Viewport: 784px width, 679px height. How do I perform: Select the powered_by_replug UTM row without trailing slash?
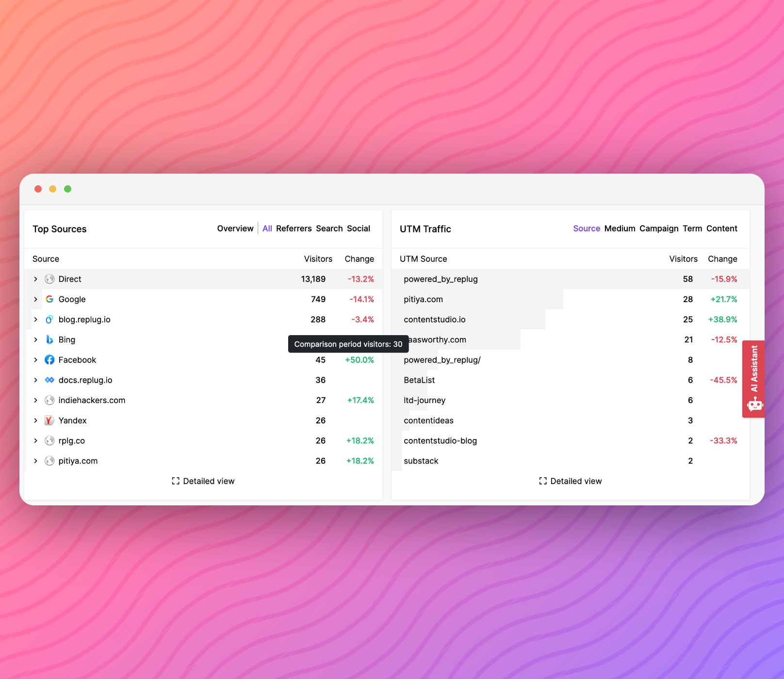(571, 279)
